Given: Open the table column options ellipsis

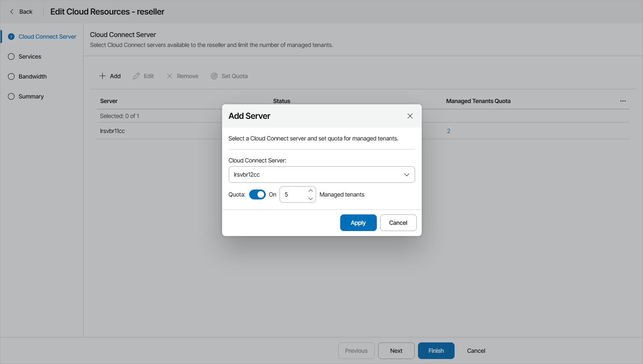Looking at the screenshot, I should (623, 101).
